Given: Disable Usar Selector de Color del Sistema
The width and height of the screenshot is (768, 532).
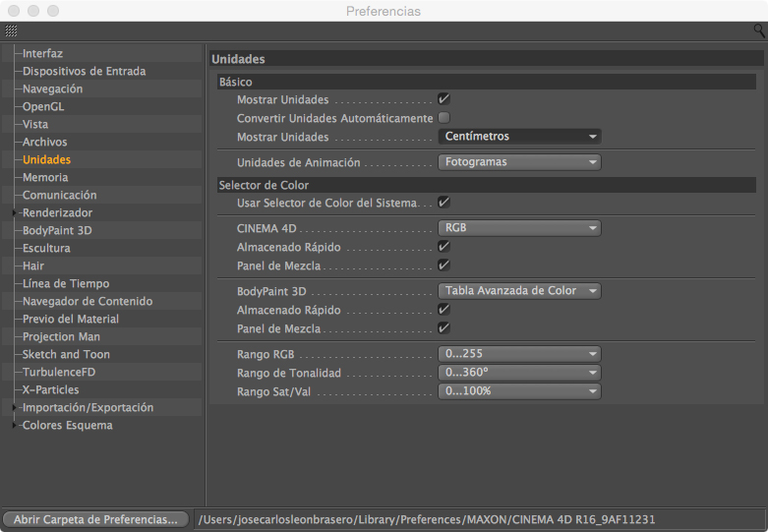Looking at the screenshot, I should click(443, 202).
